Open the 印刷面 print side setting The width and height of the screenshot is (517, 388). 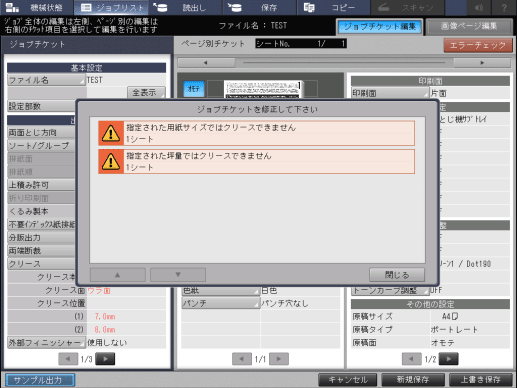(390, 93)
